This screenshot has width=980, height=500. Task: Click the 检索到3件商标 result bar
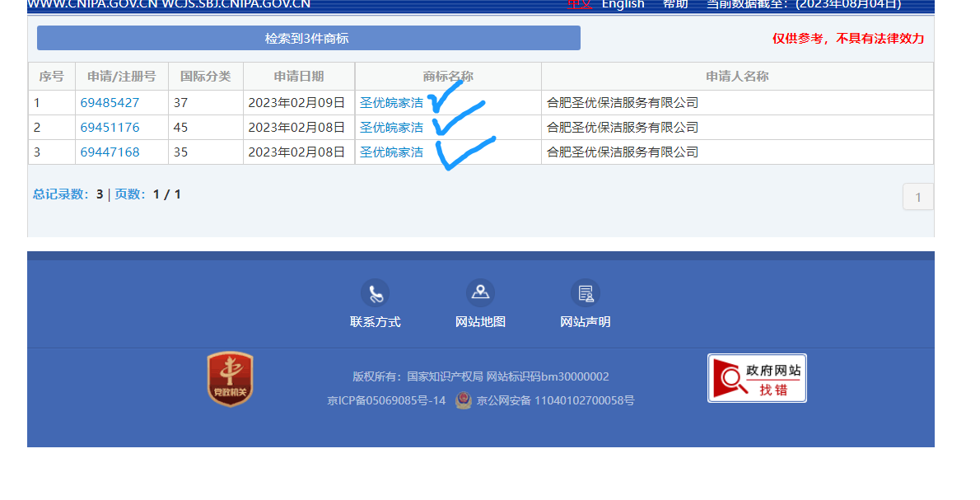(309, 38)
